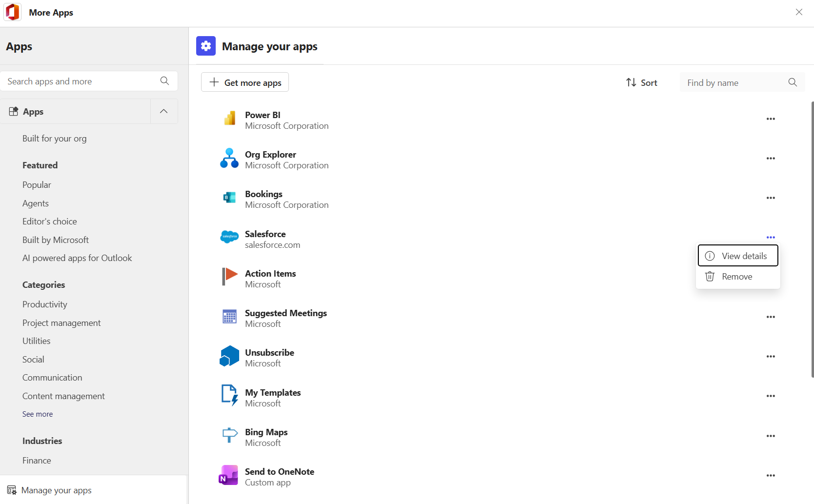Viewport: 814px width, 504px height.
Task: Open more options for My Templates
Action: [x=771, y=396]
